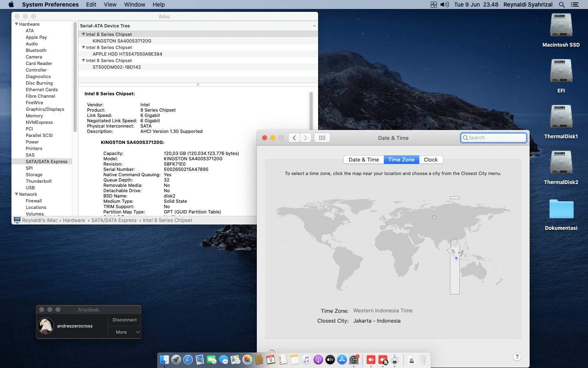
Task: Switch to the Clock tab
Action: tap(431, 160)
